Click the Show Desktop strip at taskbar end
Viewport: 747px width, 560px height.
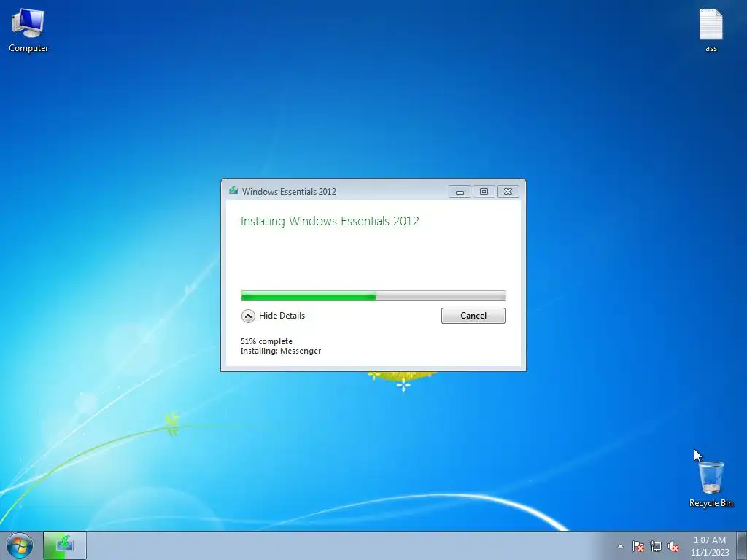pyautogui.click(x=742, y=545)
